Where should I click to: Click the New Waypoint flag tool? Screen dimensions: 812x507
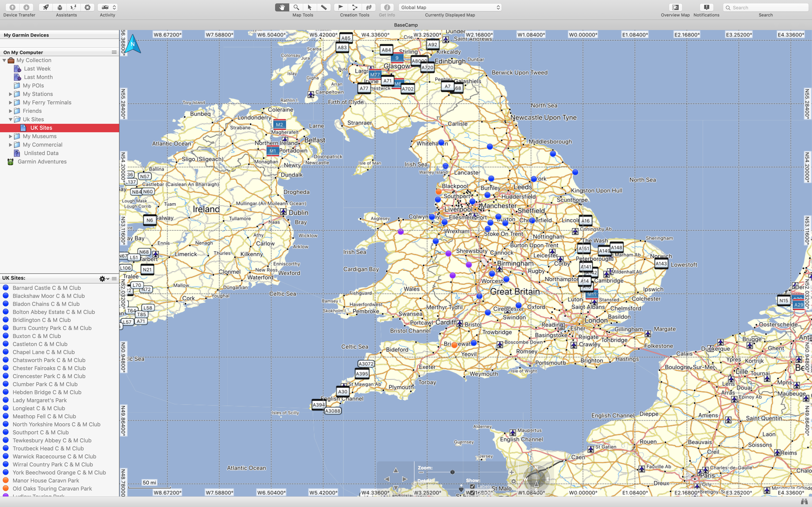[341, 7]
